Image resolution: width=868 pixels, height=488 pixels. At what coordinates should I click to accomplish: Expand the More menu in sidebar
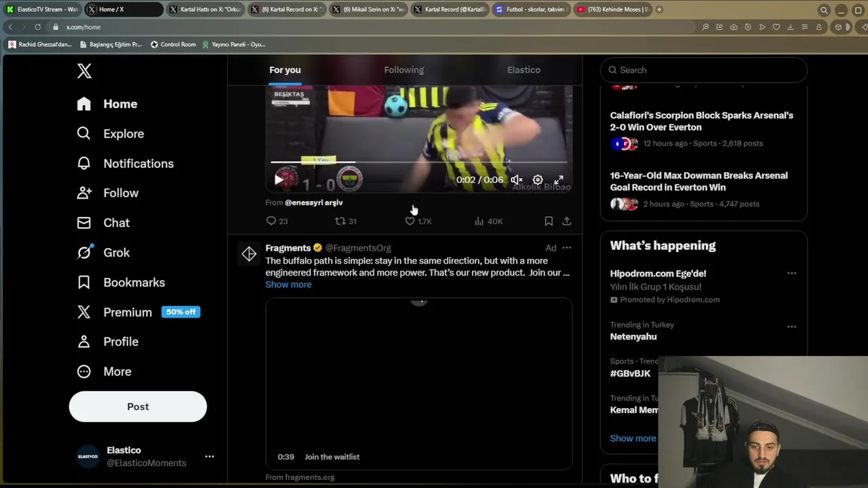[x=104, y=371]
